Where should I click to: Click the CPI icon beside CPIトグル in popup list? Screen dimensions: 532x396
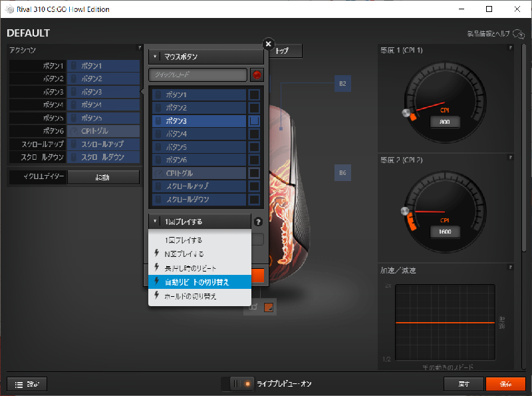(x=158, y=173)
